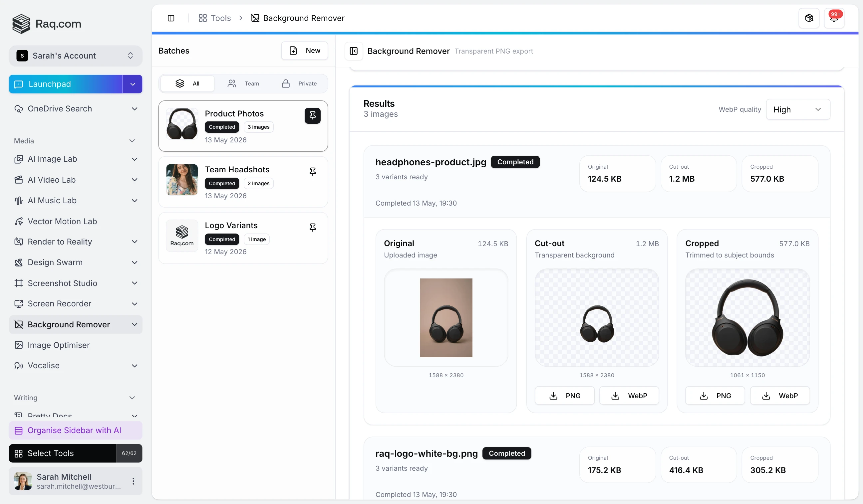Download Cut-out as WebP
Image resolution: width=863 pixels, height=504 pixels.
629,396
